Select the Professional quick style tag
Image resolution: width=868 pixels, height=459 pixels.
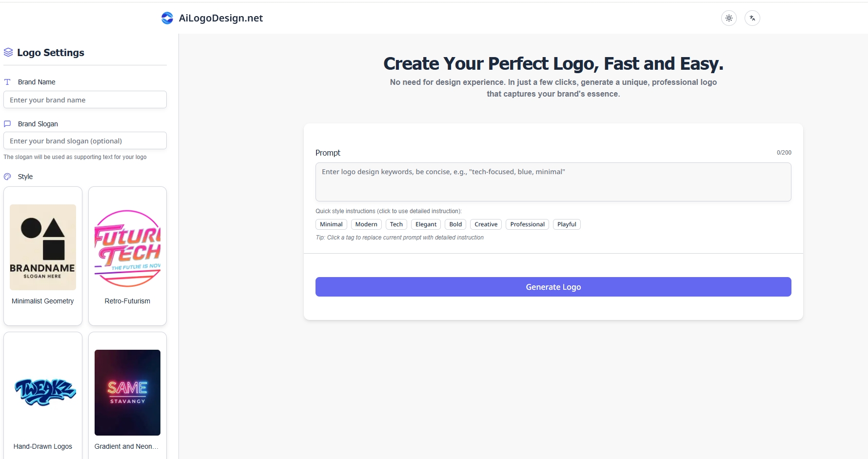point(527,224)
